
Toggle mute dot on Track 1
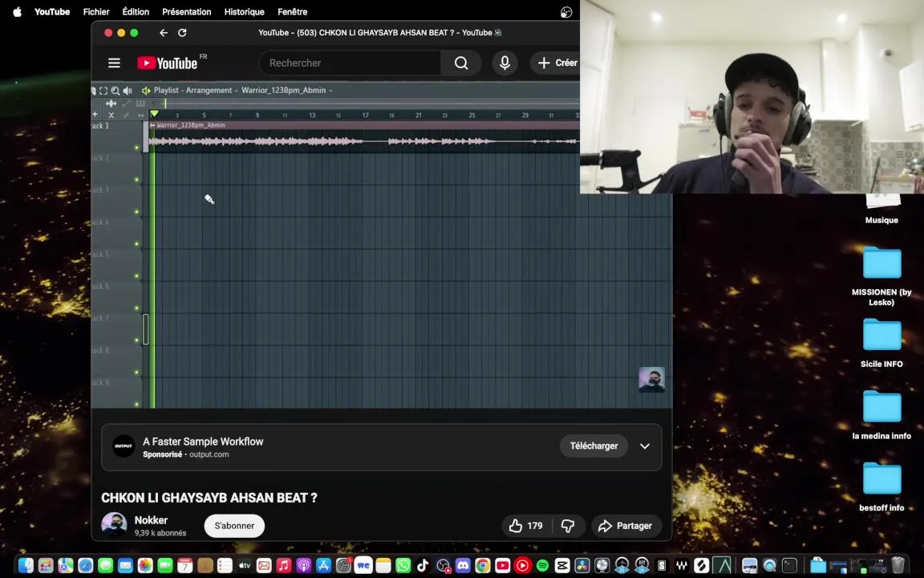coord(136,148)
